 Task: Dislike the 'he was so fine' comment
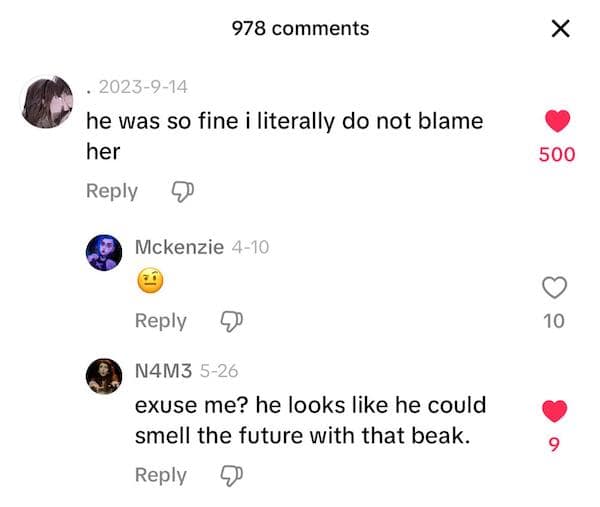pos(182,191)
